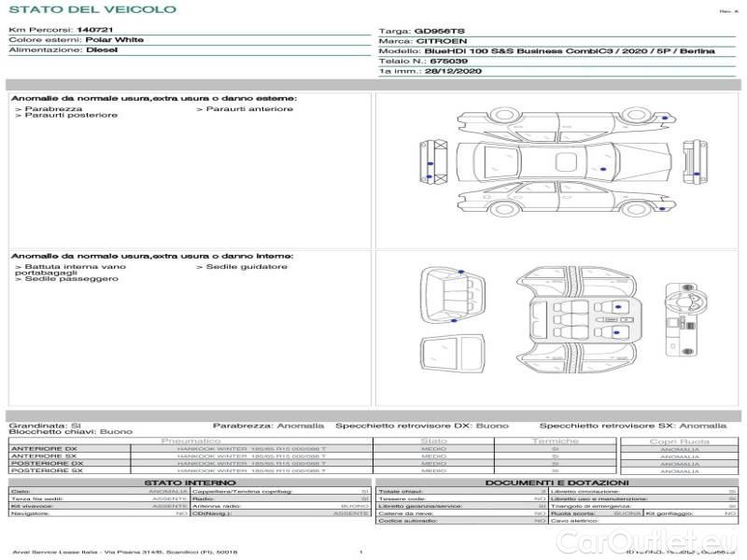
Task: Click the bottom side-view car diagram
Action: [x=558, y=200]
